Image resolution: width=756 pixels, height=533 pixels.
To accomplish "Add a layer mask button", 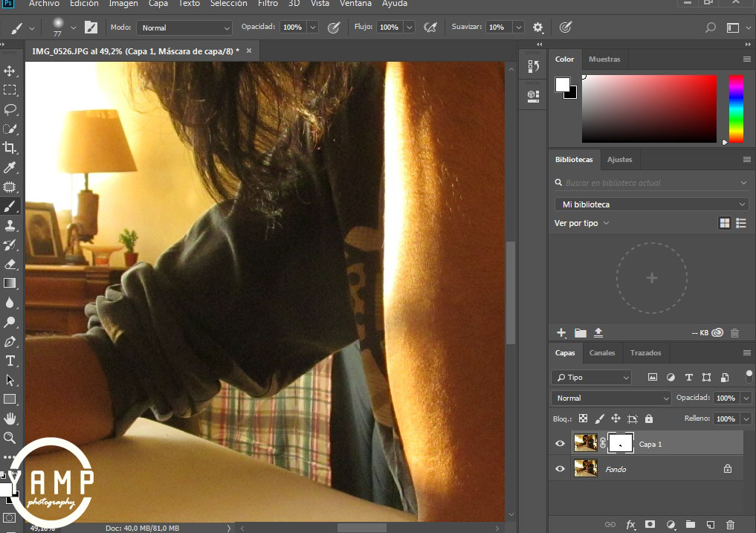I will click(650, 524).
